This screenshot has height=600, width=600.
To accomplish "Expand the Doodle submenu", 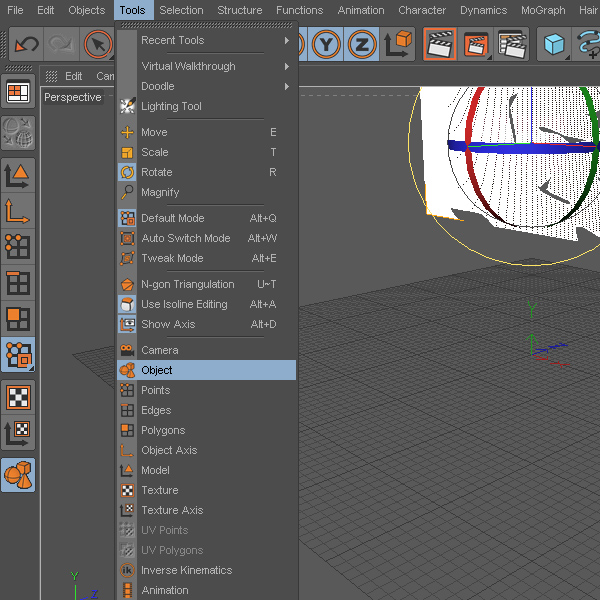I will pos(207,86).
